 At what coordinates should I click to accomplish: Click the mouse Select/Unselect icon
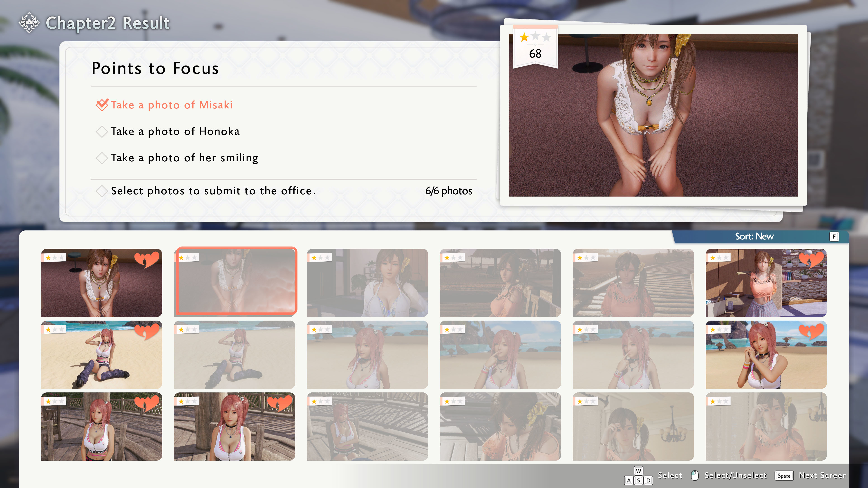tap(694, 475)
